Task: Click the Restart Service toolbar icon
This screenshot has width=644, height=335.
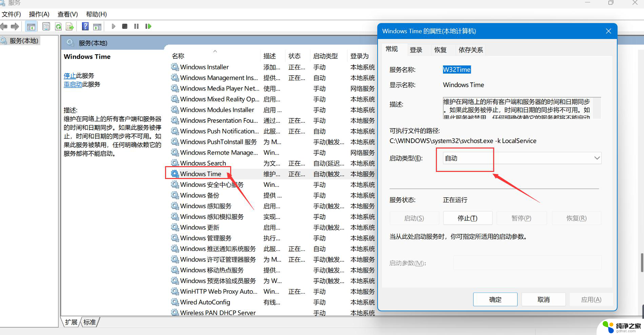Action: click(x=148, y=26)
